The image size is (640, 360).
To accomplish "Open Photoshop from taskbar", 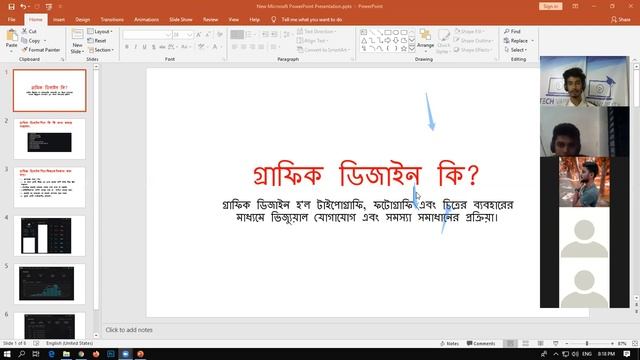I will pyautogui.click(x=111, y=354).
